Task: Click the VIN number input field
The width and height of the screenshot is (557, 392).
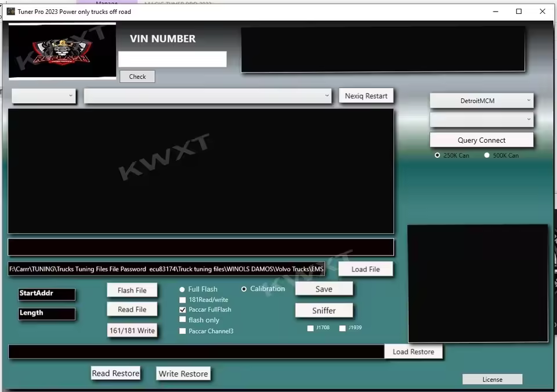Action: tap(172, 59)
